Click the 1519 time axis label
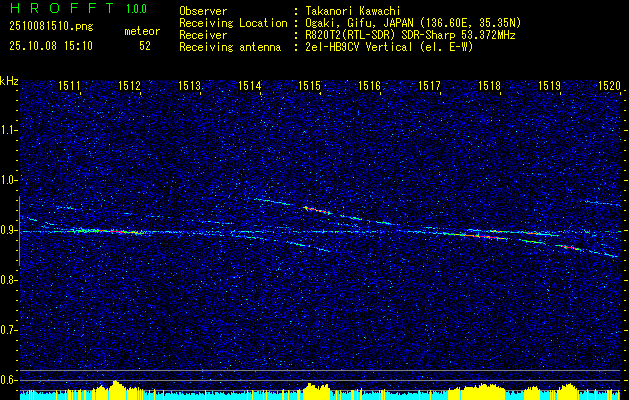The image size is (629, 400). [549, 85]
